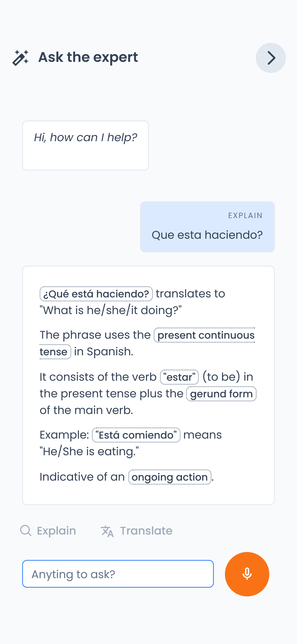Image resolution: width=297 pixels, height=644 pixels.
Task: Click the Translate language icon
Action: (107, 531)
